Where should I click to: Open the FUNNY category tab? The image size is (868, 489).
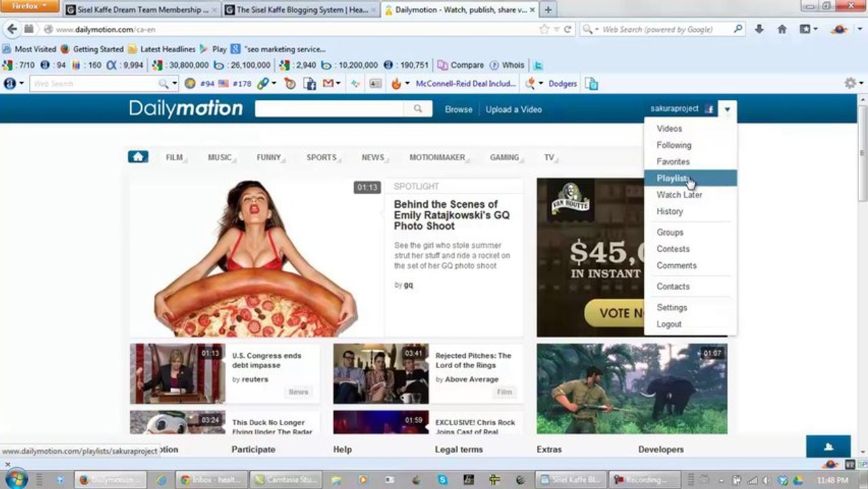[x=269, y=158]
